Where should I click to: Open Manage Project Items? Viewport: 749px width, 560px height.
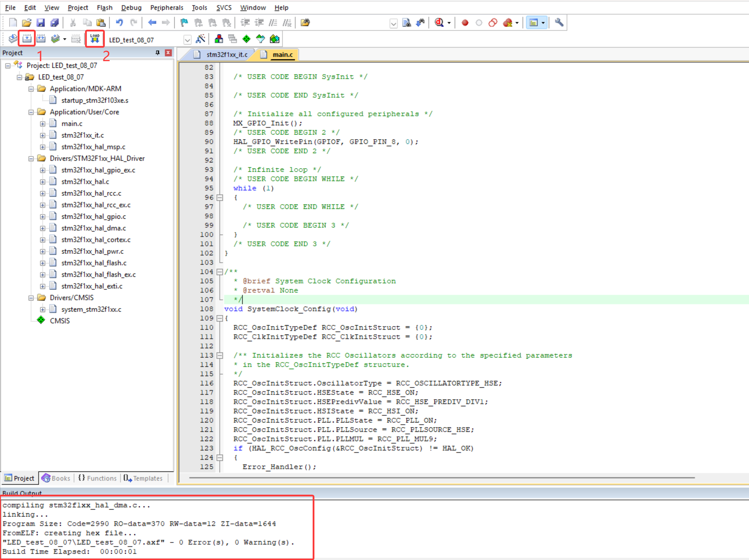(x=219, y=39)
